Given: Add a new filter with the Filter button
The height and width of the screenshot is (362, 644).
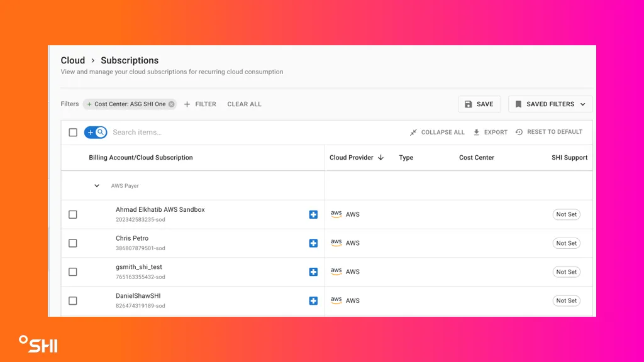Looking at the screenshot, I should pos(200,104).
